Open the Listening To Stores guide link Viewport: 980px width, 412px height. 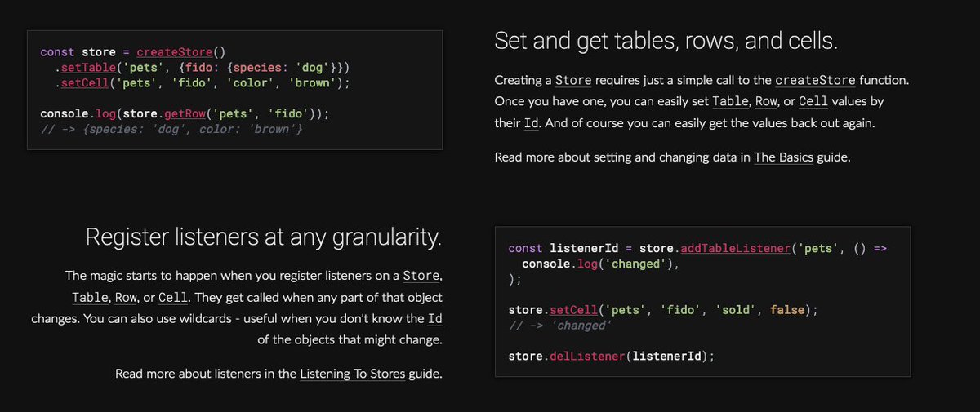point(352,374)
